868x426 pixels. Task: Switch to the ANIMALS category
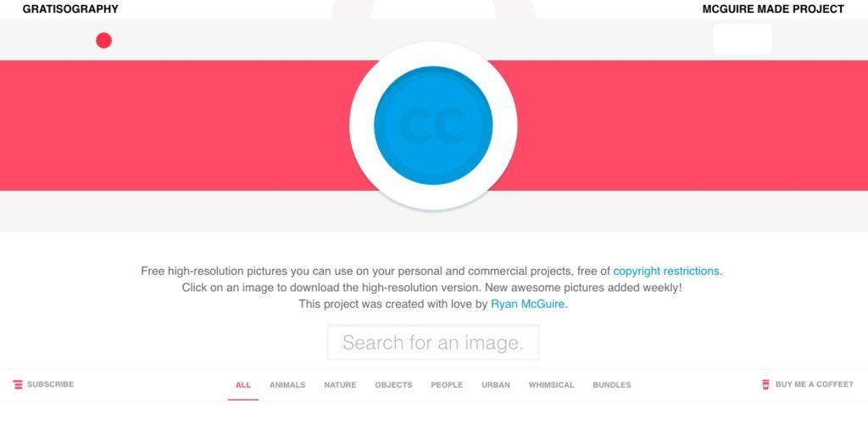point(287,385)
